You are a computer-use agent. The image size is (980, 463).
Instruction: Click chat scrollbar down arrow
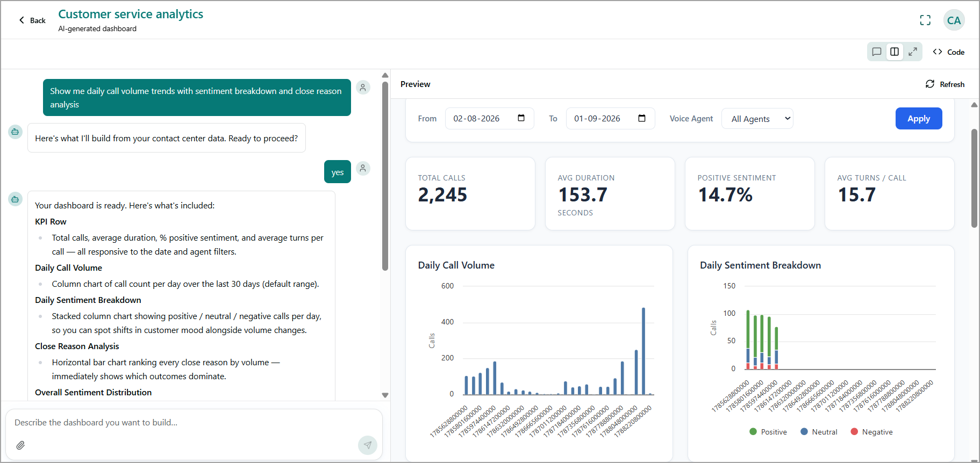coord(385,395)
